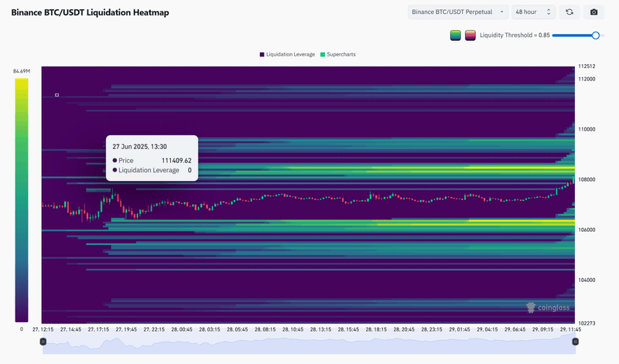Click the mini price overview chart in the zoom bar

point(309,343)
